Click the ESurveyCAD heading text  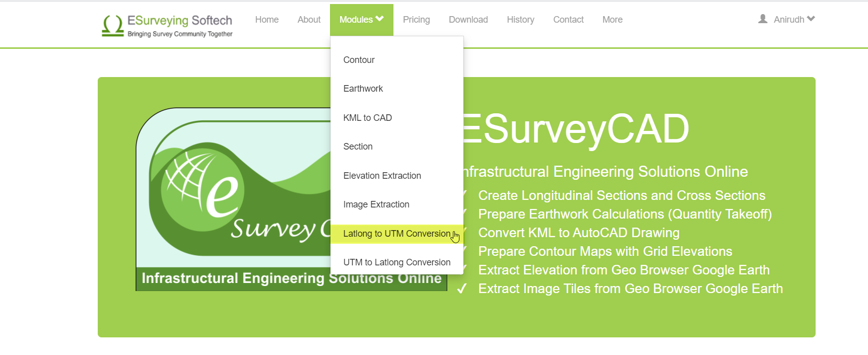576,129
